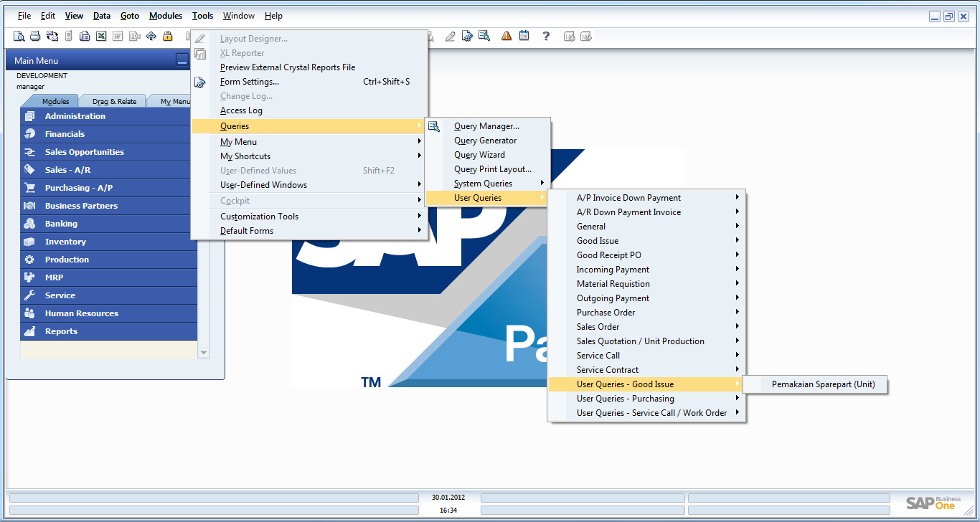Open the Send Email toolbar icon
The width and height of the screenshot is (980, 522).
pos(52,36)
